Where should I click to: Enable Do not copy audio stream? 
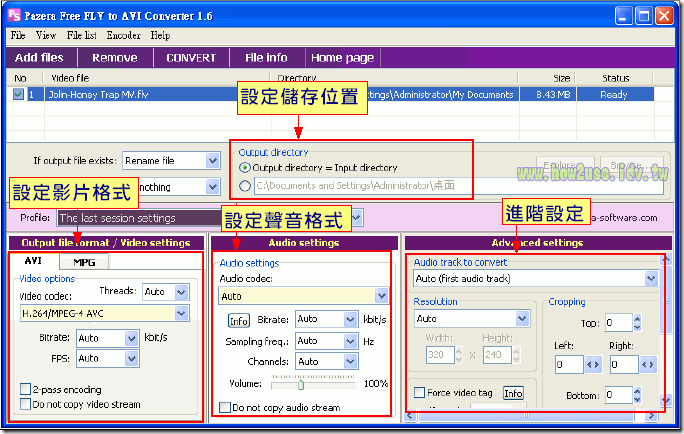point(225,407)
